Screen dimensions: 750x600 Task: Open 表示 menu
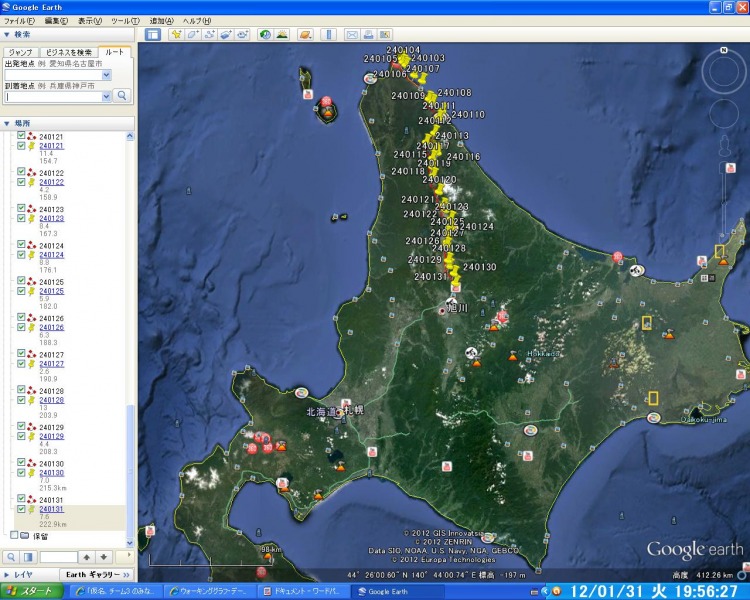click(x=89, y=21)
